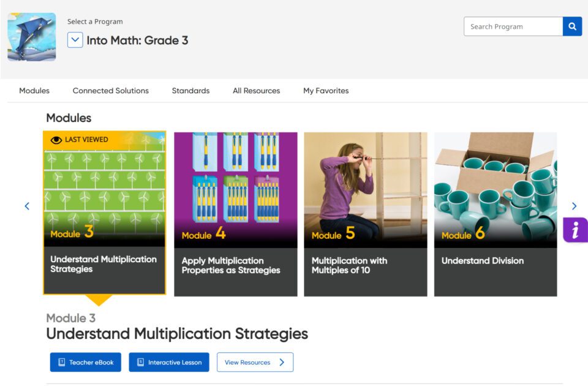Image resolution: width=588 pixels, height=386 pixels.
Task: Click the blue search magnifier button
Action: coord(572,26)
